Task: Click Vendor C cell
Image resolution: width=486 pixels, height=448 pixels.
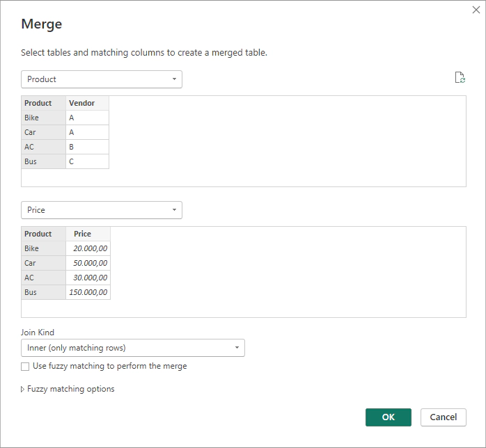Action: pos(88,161)
